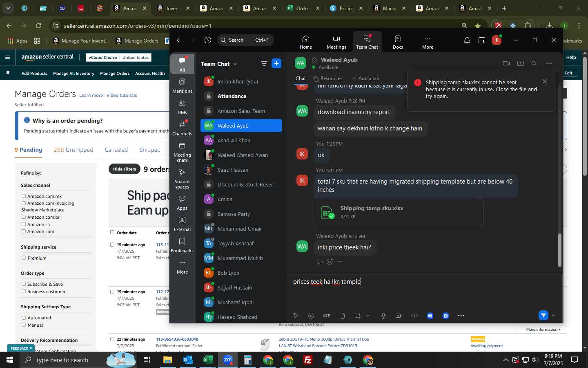Switch to 268 Unshipped orders tab
The width and height of the screenshot is (588, 368).
(x=73, y=150)
